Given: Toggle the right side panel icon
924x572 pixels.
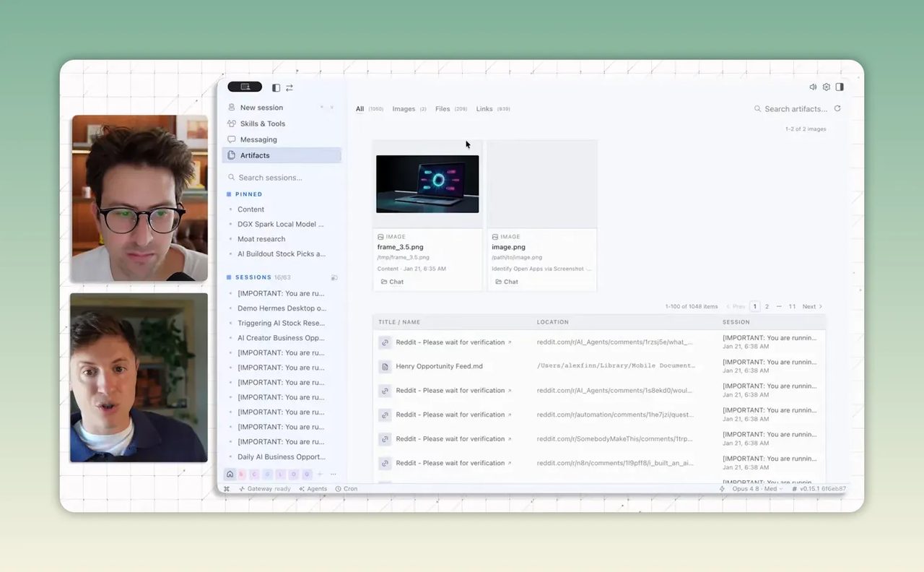Looking at the screenshot, I should [840, 87].
